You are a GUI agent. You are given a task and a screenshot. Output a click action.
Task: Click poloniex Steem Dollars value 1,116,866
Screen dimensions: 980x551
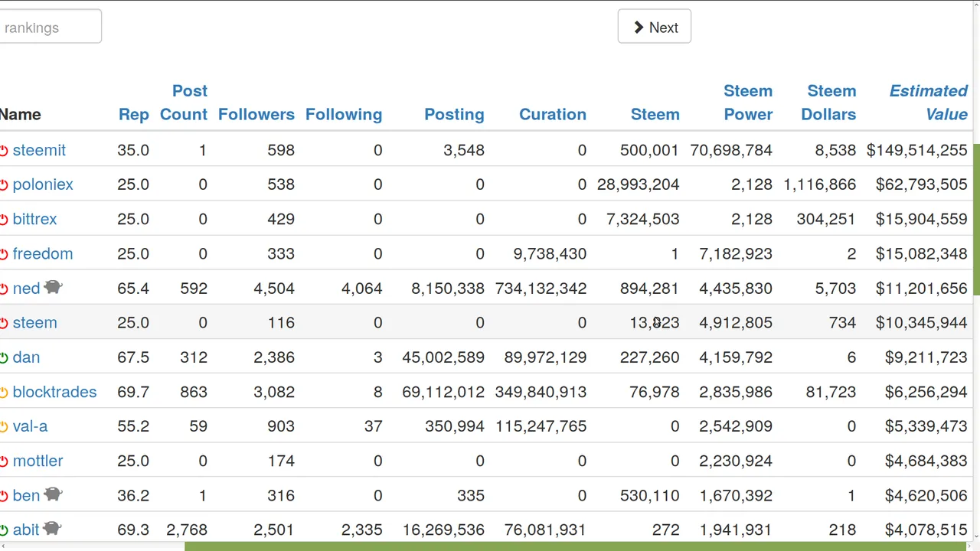(820, 184)
